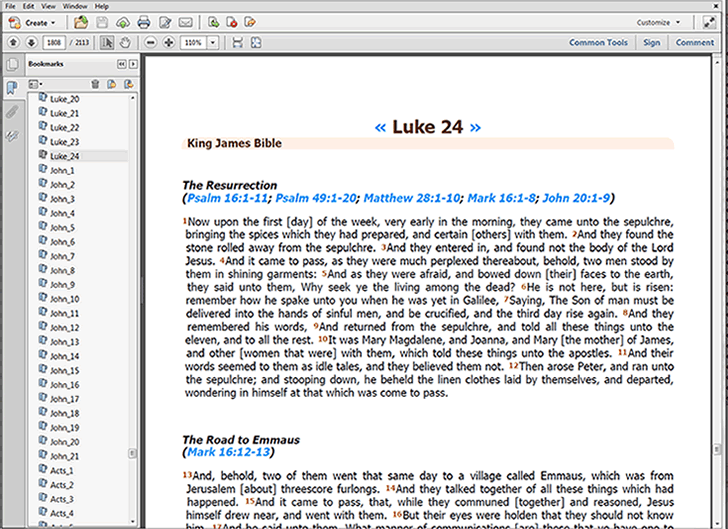This screenshot has width=728, height=529.
Task: Click the bookmarks list scrollbar thumb
Action: 132,453
